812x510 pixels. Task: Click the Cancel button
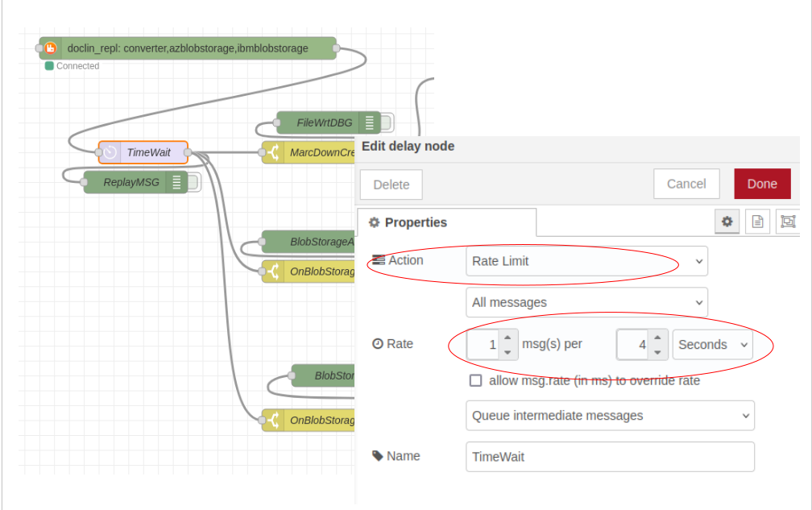(x=686, y=185)
